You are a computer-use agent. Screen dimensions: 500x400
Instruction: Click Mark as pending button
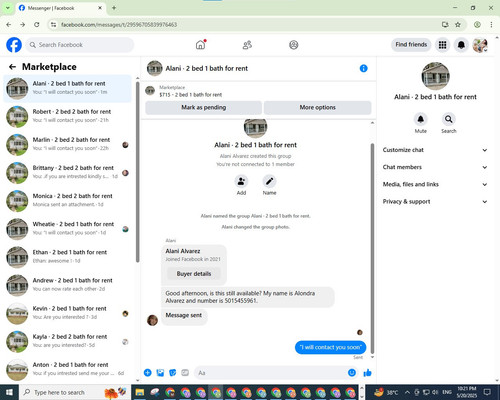click(203, 107)
